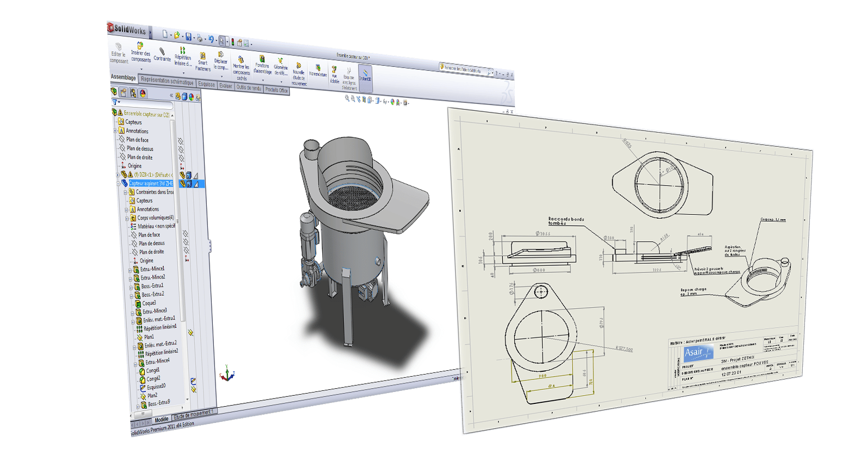Click the SolidWorks logo menu arrow
The height and width of the screenshot is (467, 868).
150,33
